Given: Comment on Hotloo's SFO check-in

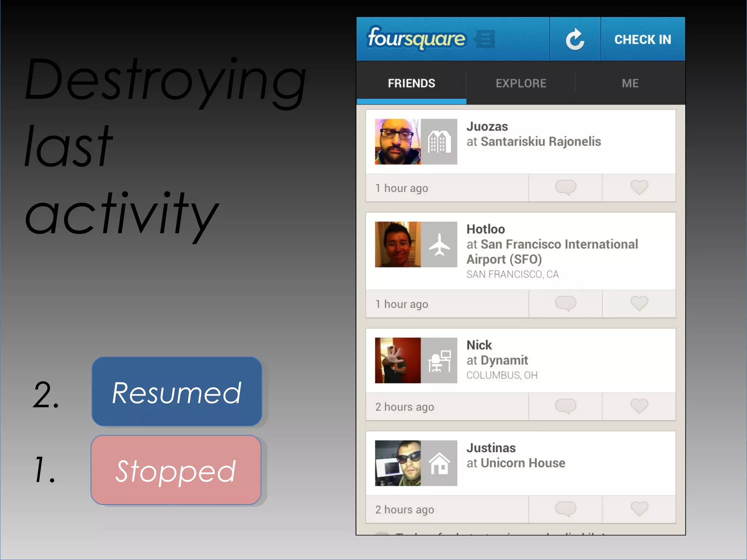Looking at the screenshot, I should coord(565,304).
